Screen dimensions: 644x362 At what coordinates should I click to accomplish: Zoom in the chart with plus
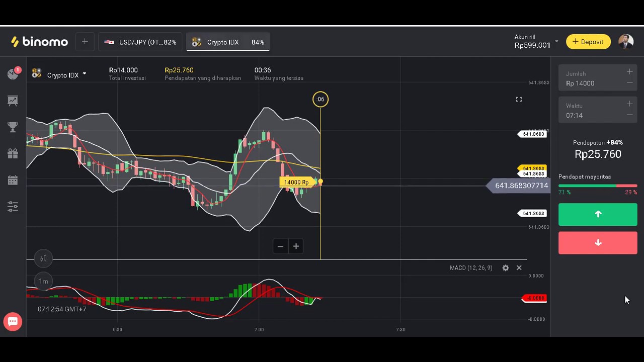(296, 246)
